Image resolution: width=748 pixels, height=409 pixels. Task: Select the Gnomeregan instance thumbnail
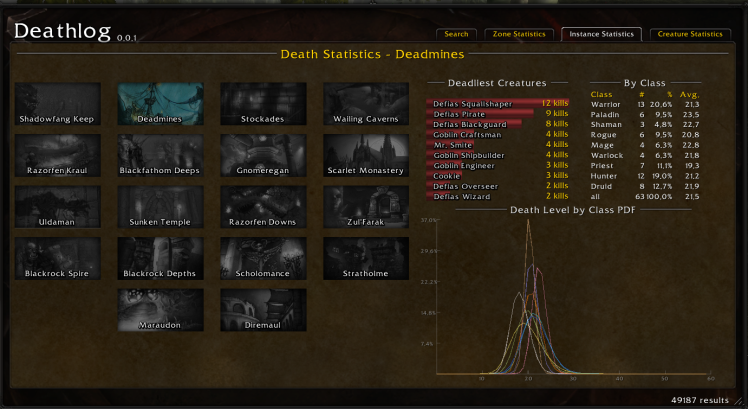(x=263, y=156)
